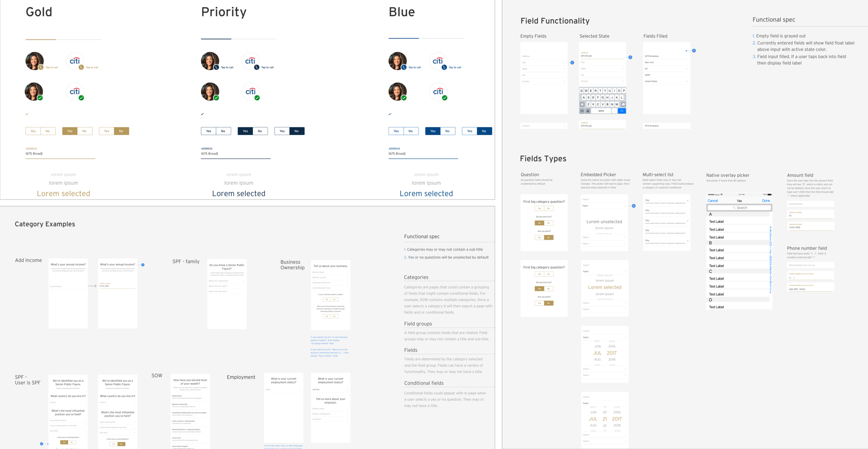Screen dimensions: 868x449
Task: Click the Blue advisor avatar with green checkmark
Action: point(398,92)
